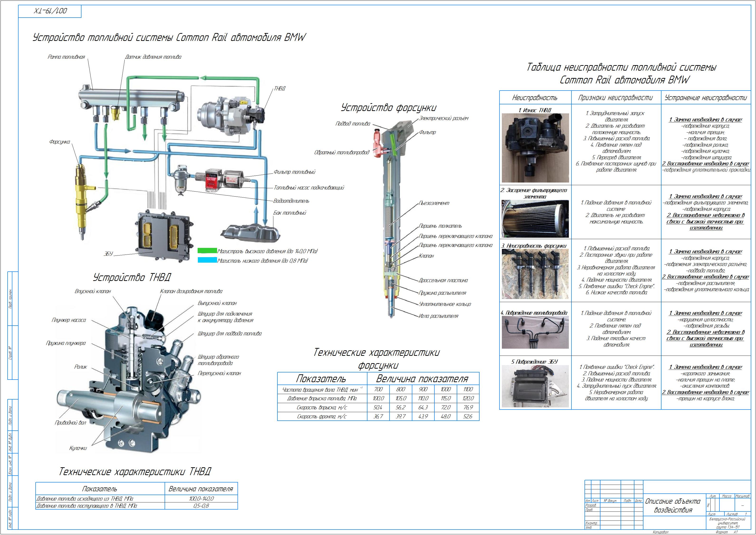Image resolution: width=756 pixels, height=535 pixels.
Task: Select the damaged fuel lines photo
Action: click(535, 332)
